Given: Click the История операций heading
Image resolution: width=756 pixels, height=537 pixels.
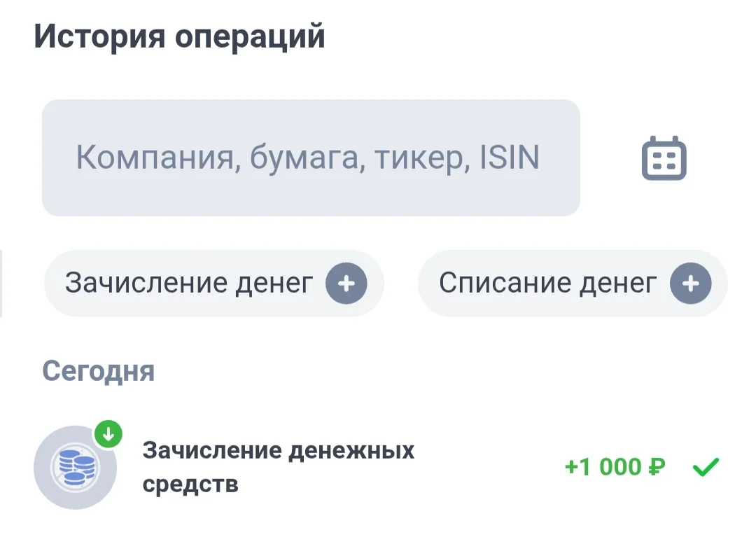Looking at the screenshot, I should (x=179, y=36).
